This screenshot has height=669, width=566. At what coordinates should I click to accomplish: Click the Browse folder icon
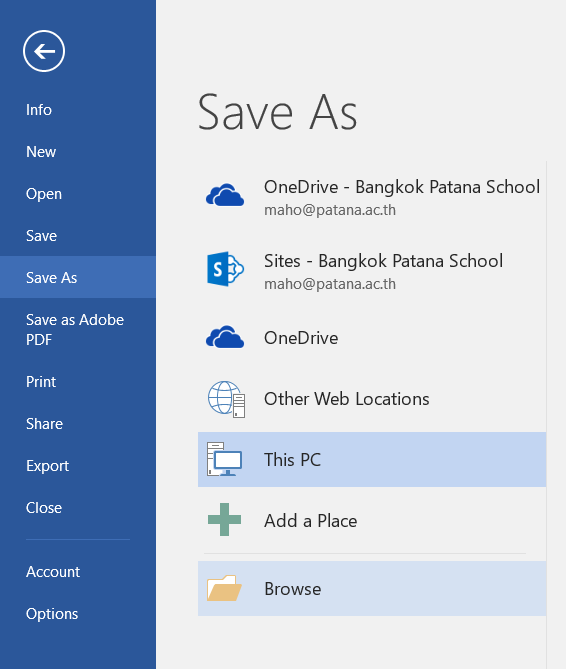[x=224, y=588]
